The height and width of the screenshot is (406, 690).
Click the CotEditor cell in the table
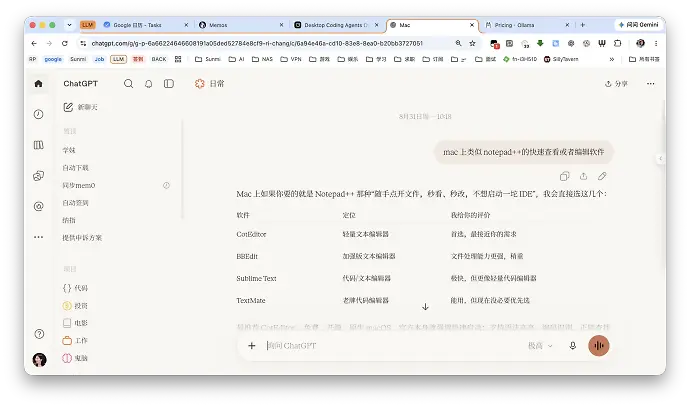pyautogui.click(x=251, y=234)
